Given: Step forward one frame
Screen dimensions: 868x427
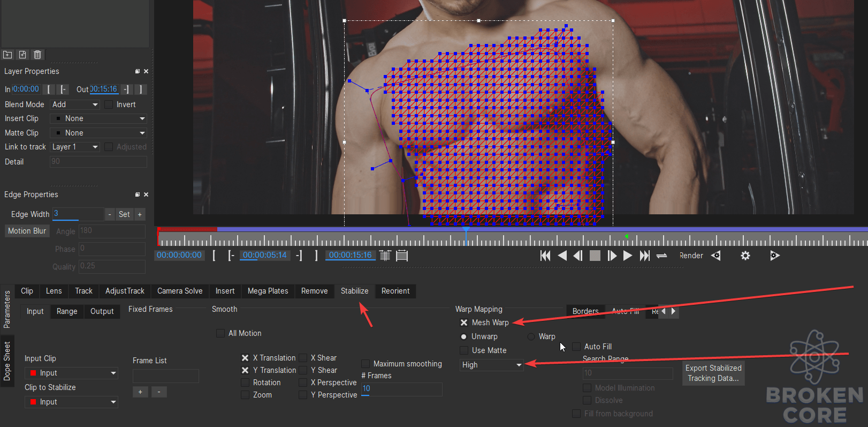Looking at the screenshot, I should pyautogui.click(x=612, y=256).
